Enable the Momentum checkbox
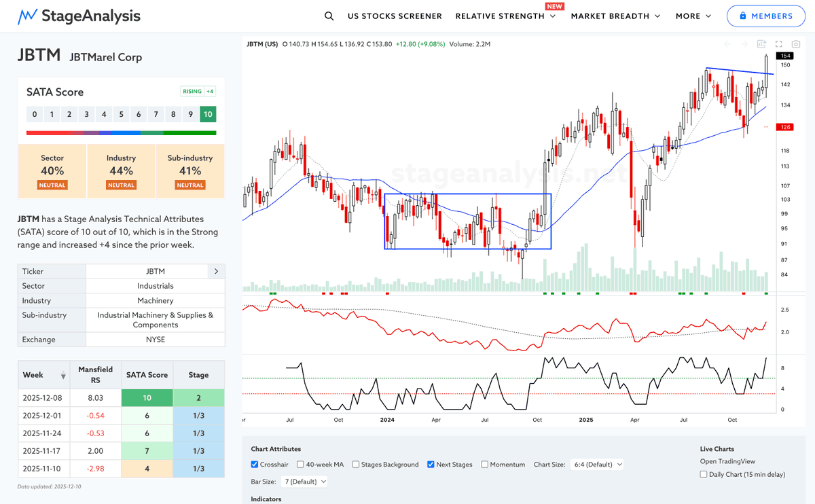The image size is (815, 504). tap(485, 465)
